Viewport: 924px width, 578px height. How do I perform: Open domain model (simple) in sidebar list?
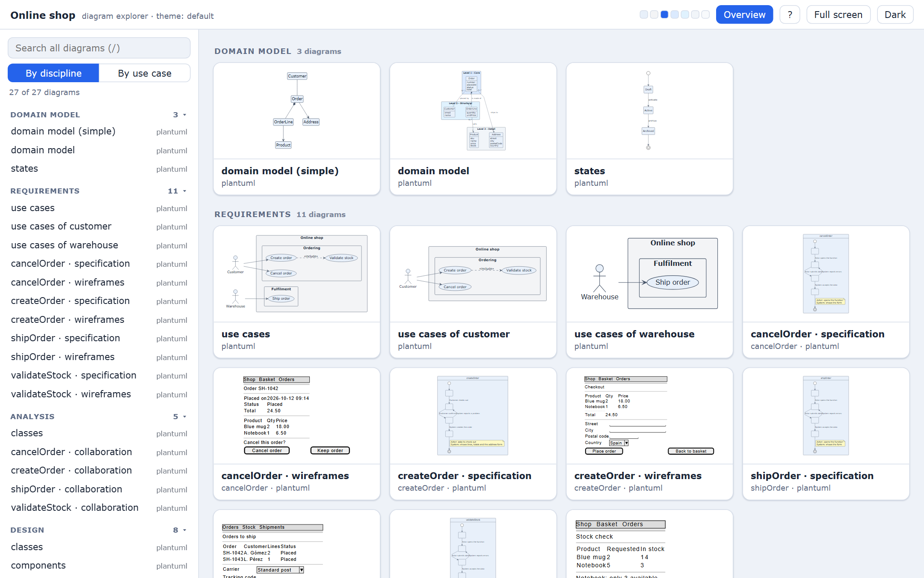pyautogui.click(x=99, y=131)
